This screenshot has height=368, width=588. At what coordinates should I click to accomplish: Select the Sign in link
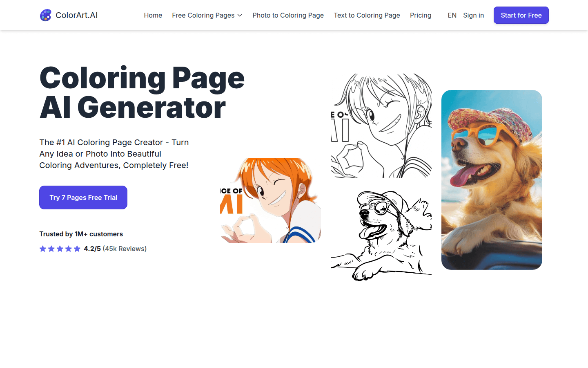(x=474, y=15)
